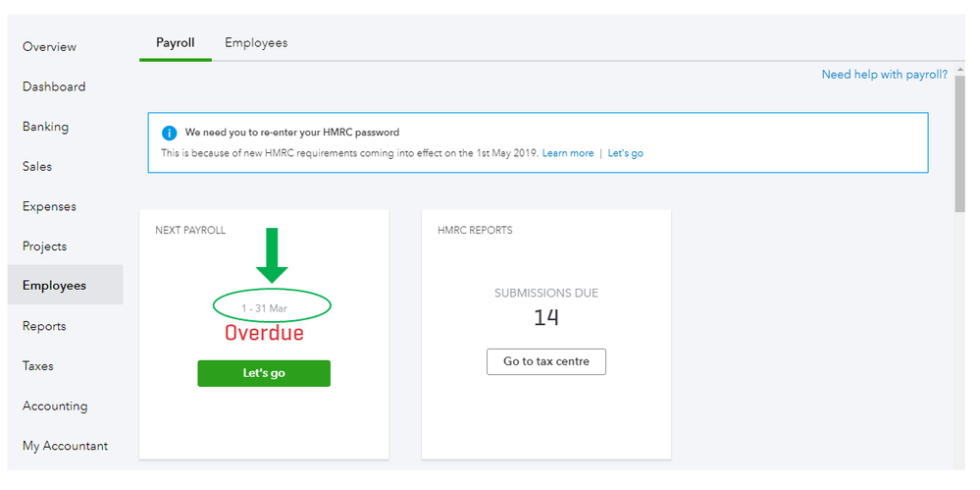This screenshot has height=490, width=980.
Task: Click the Learn more link
Action: [568, 153]
